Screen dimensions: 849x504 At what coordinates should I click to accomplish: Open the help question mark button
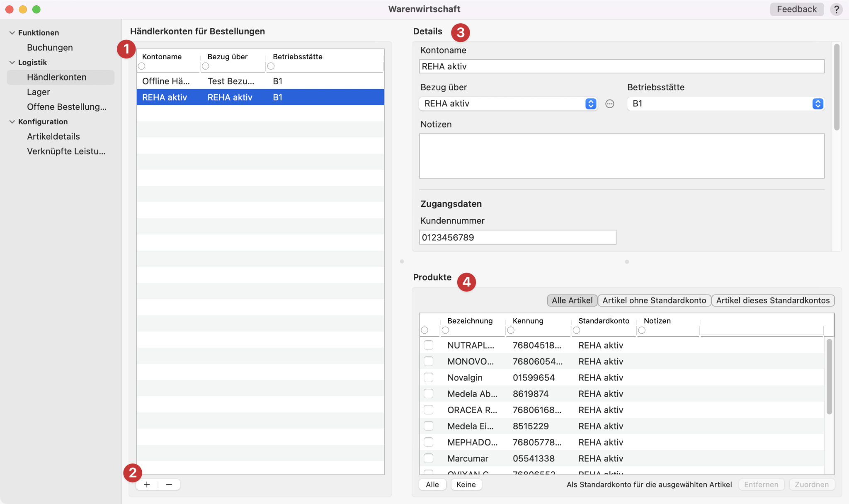[x=836, y=9]
